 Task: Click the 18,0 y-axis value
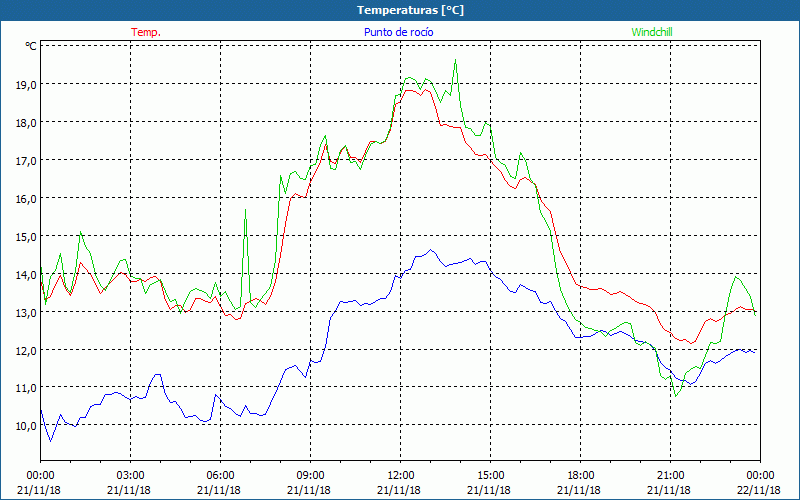(x=26, y=123)
